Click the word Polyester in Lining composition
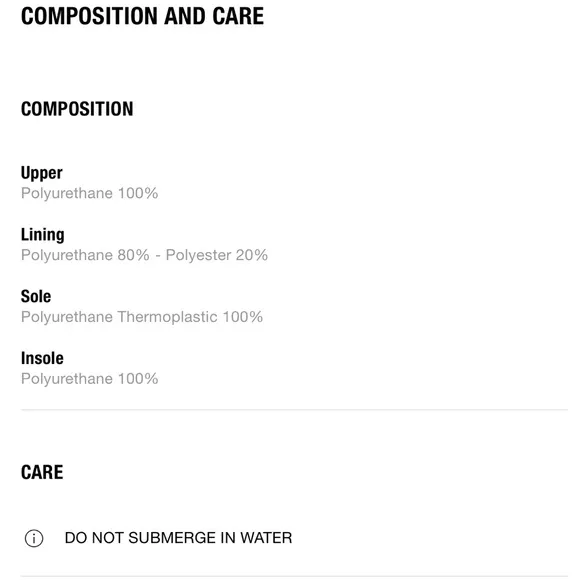 click(x=198, y=256)
